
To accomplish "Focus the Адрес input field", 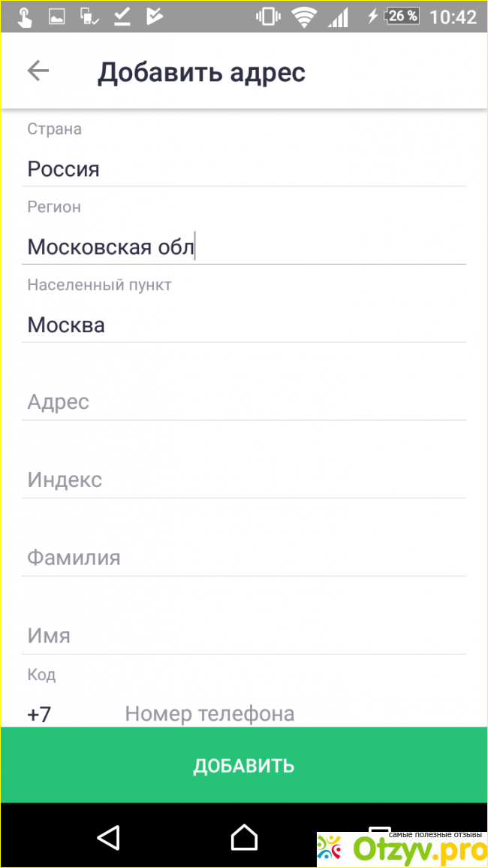I will click(x=243, y=402).
